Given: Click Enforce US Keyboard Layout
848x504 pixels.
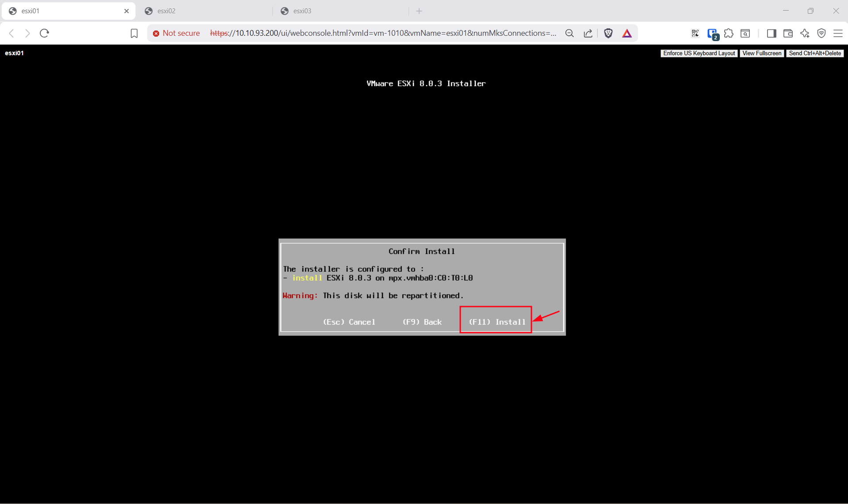Looking at the screenshot, I should (x=699, y=53).
